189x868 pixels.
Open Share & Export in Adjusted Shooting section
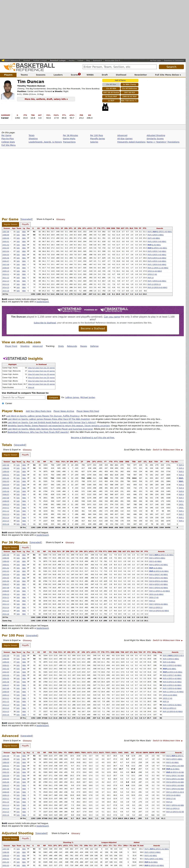[x=60, y=833]
